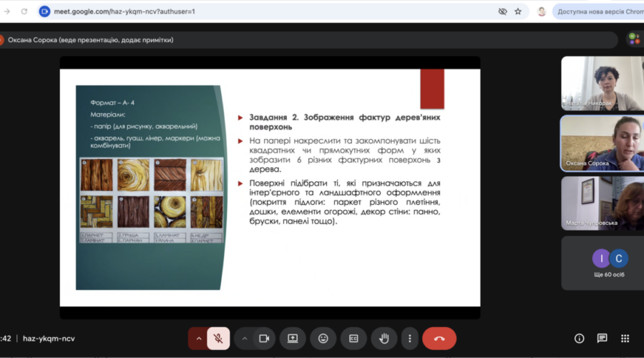This screenshot has width=644, height=358.
Task: Go forward in browser history
Action: point(7,11)
